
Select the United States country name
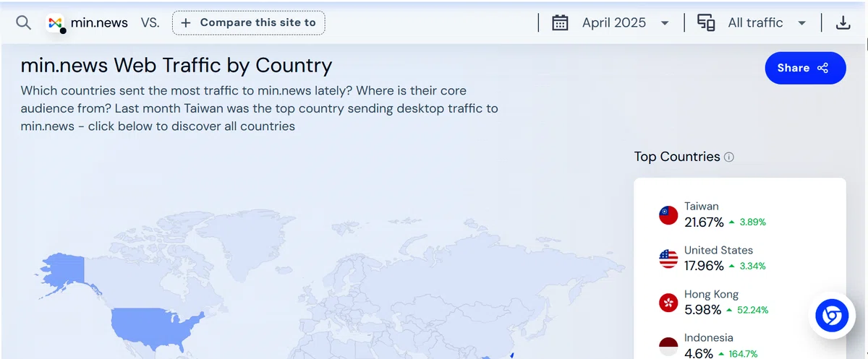[718, 250]
